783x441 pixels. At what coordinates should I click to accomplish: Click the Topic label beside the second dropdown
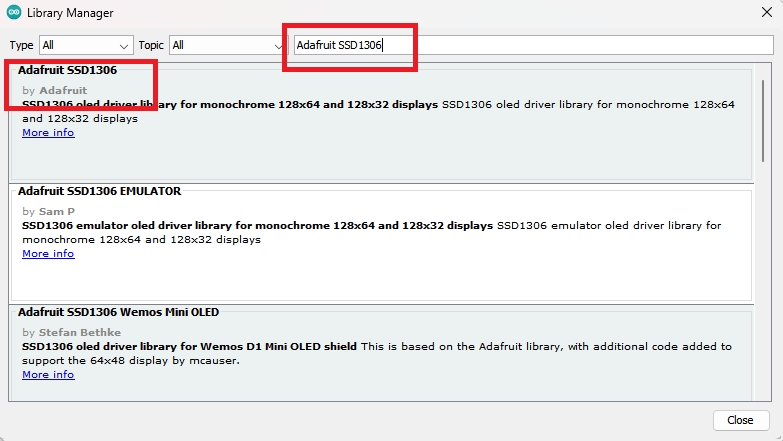[x=151, y=45]
